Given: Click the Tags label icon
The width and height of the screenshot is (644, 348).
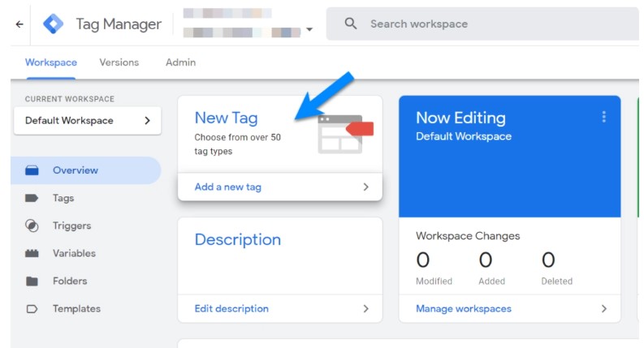Looking at the screenshot, I should [32, 198].
